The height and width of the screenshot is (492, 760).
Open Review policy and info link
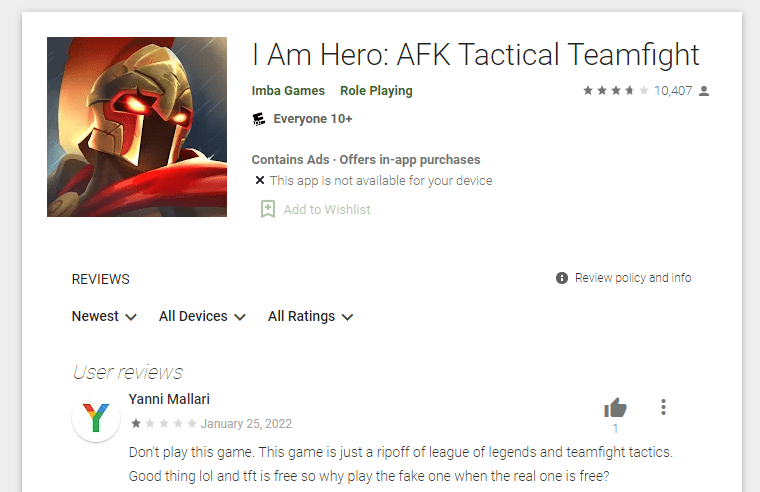633,278
